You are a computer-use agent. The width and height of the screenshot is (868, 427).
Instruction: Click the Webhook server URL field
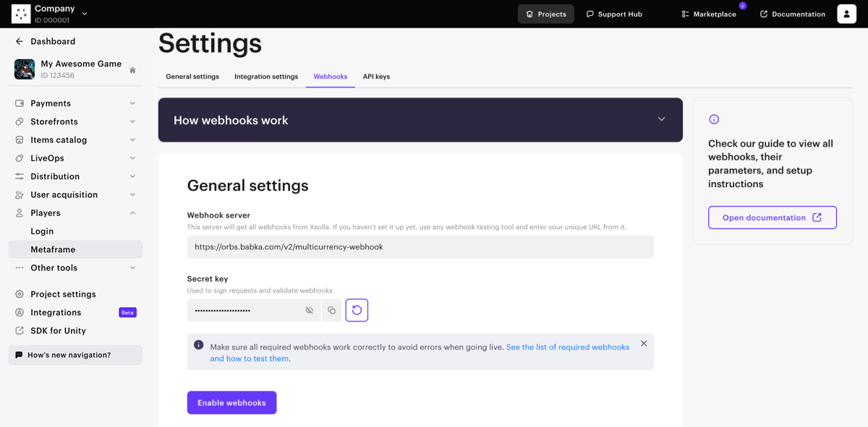420,247
